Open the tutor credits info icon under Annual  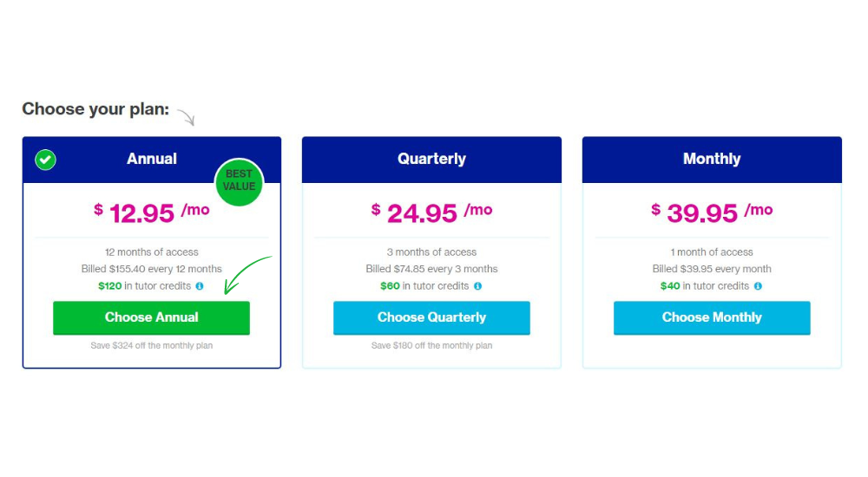(x=200, y=286)
